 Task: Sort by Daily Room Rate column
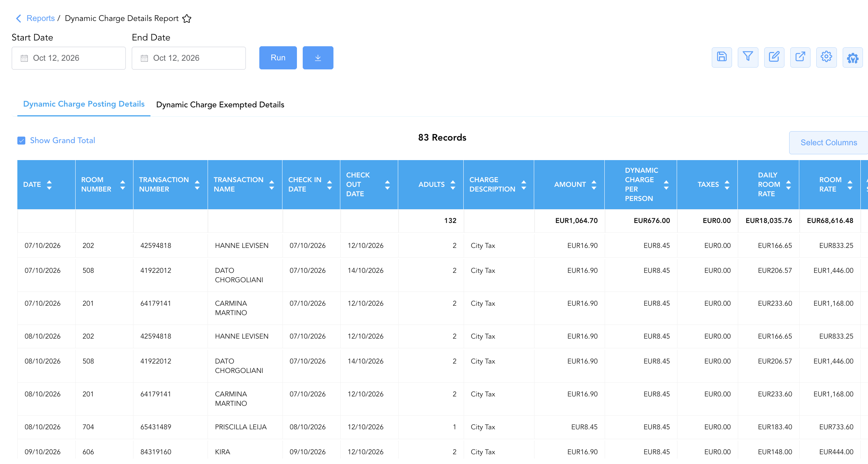click(x=788, y=185)
